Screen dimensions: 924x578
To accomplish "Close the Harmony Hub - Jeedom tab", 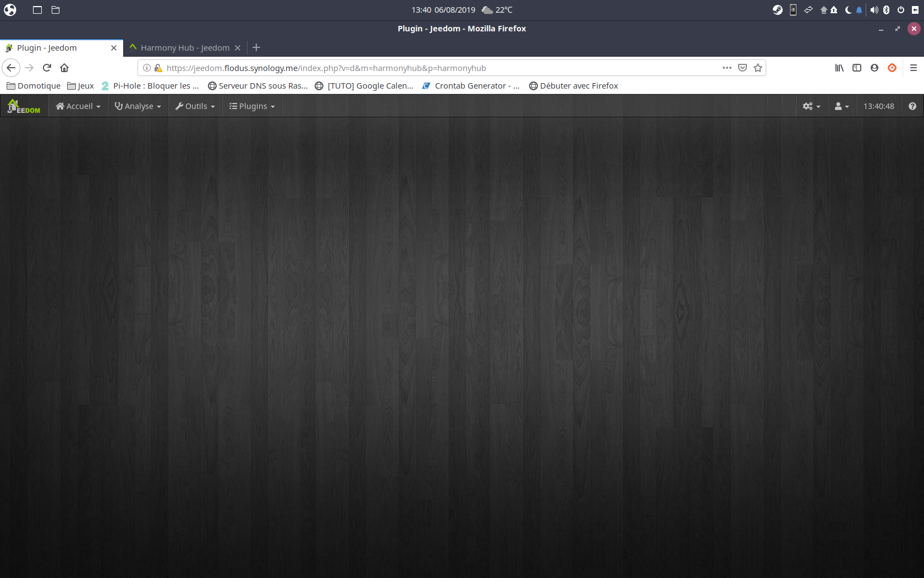I will click(x=238, y=48).
